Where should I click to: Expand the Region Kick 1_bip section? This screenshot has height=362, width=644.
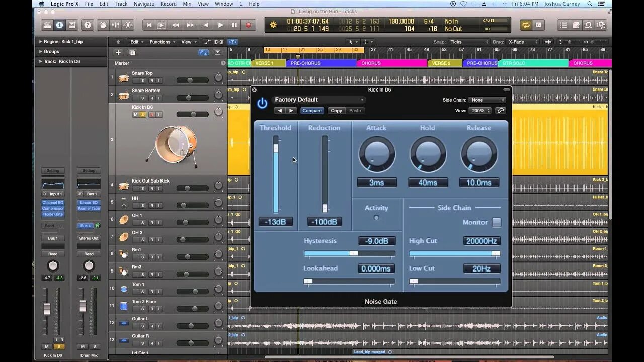click(x=40, y=42)
